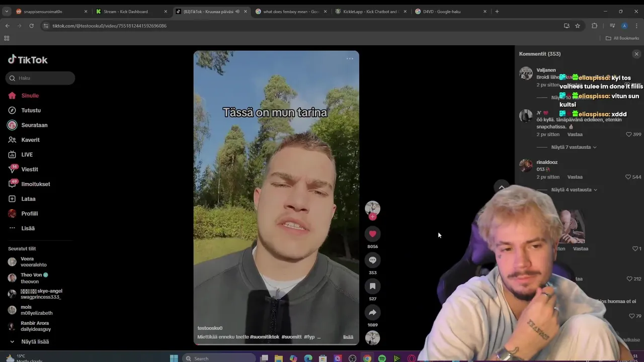Open File Explorer from the taskbar
The width and height of the screenshot is (644, 362).
[x=279, y=358]
